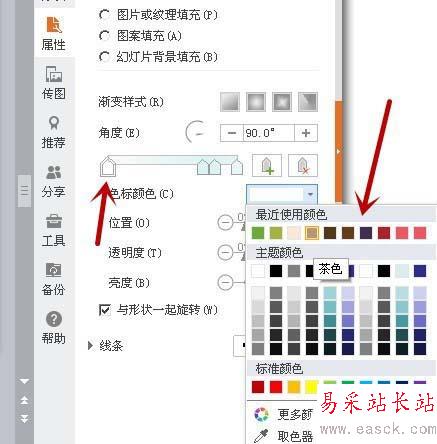Open the 推荐 recommend sidebar icon

(54, 132)
